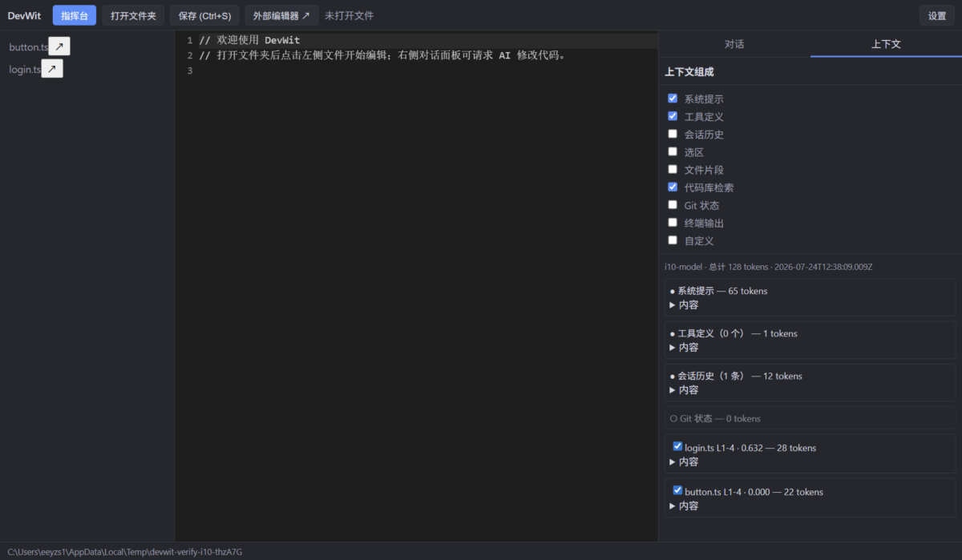Screen dimensions: 962x560
Task: Open the 指挥台 view
Action: pyautogui.click(x=75, y=15)
